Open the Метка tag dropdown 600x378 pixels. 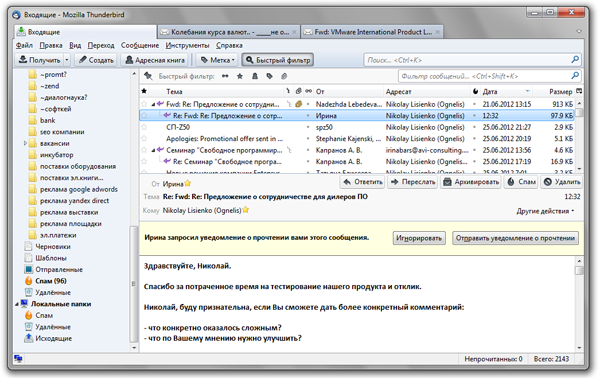click(x=217, y=60)
